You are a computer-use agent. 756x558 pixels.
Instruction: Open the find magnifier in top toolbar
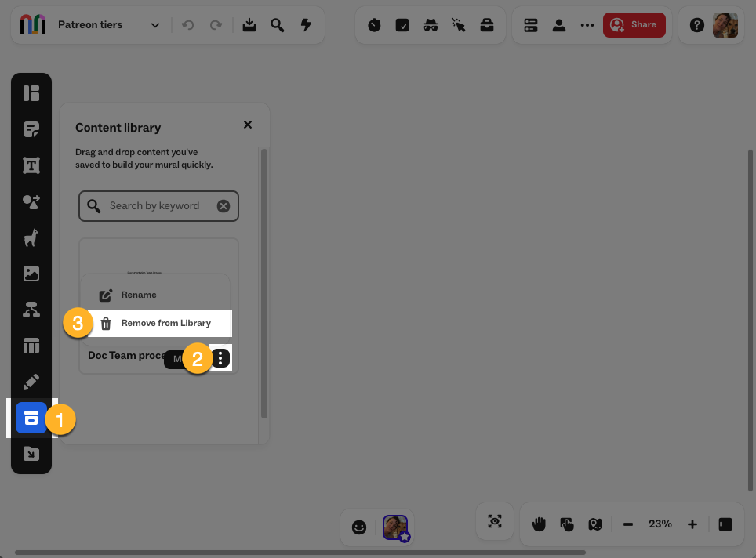point(278,24)
